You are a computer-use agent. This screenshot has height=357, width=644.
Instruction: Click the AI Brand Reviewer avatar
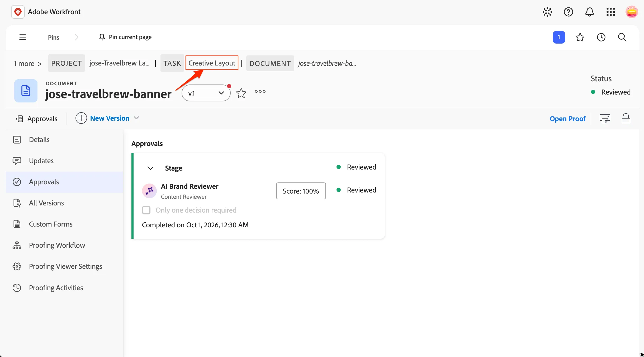pos(149,191)
